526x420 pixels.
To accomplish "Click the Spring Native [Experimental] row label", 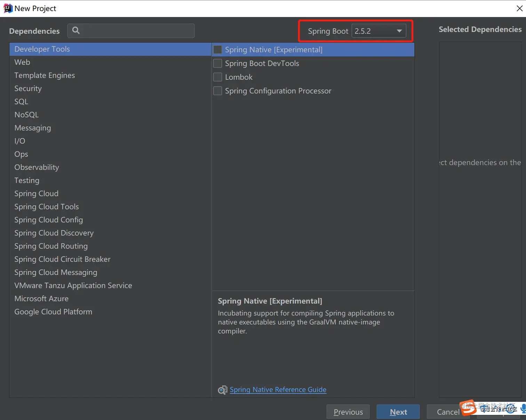I will [x=274, y=50].
